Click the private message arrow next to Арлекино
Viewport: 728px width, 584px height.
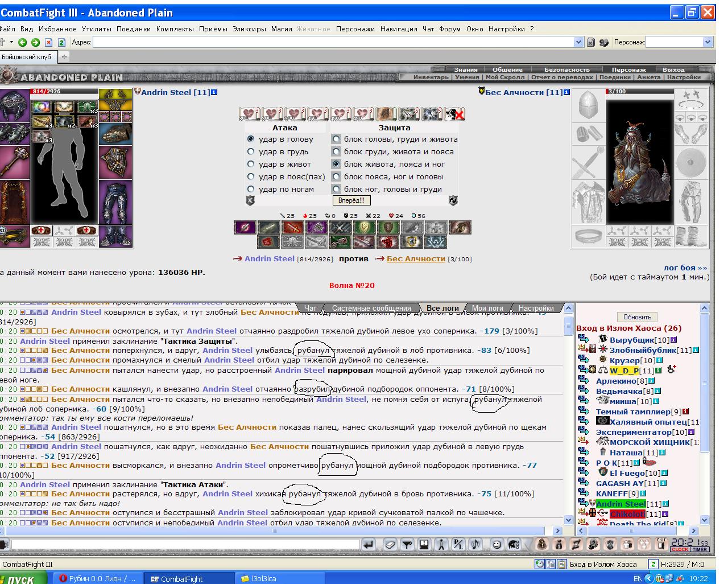click(x=584, y=380)
